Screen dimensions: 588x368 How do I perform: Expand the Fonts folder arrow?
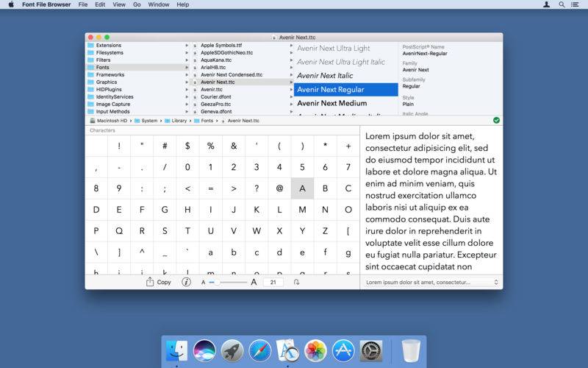coord(187,67)
